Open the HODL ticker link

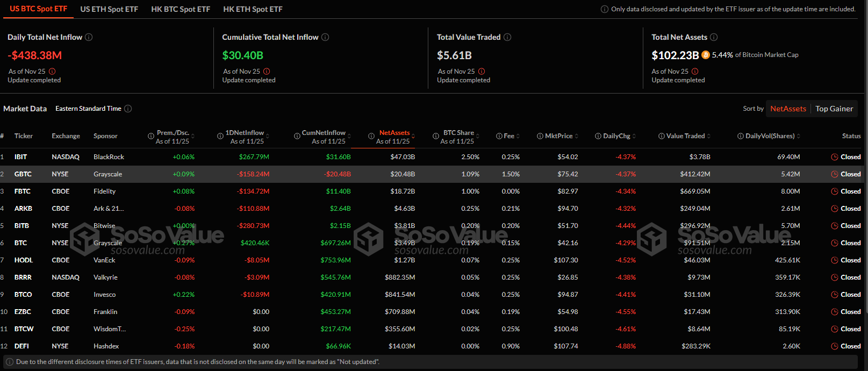pyautogui.click(x=24, y=260)
